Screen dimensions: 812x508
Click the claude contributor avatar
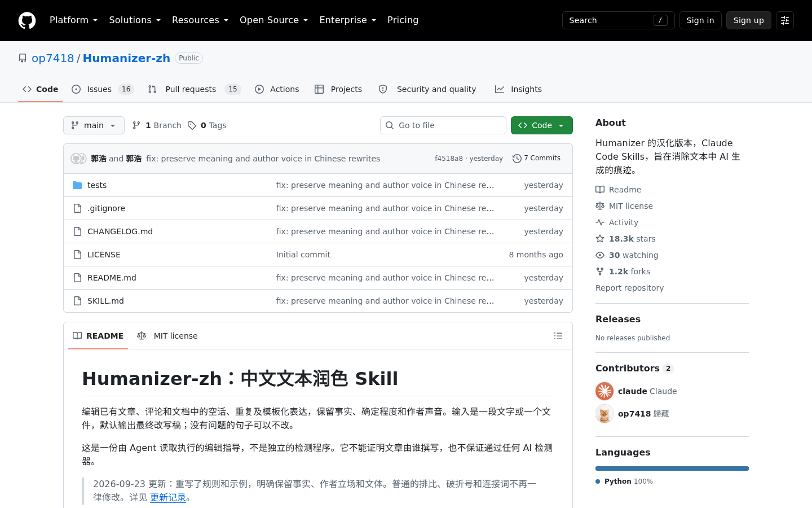point(604,391)
